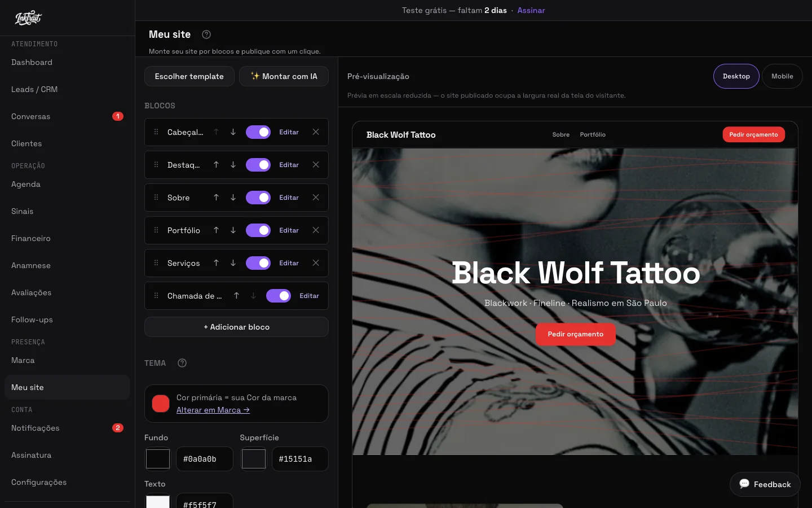Click drag handle of Destaque block
Viewport: 812px width, 508px height.
pyautogui.click(x=156, y=165)
